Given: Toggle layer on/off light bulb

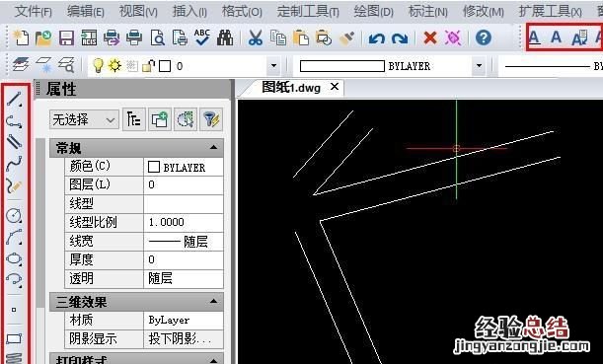Looking at the screenshot, I should pyautogui.click(x=99, y=66).
